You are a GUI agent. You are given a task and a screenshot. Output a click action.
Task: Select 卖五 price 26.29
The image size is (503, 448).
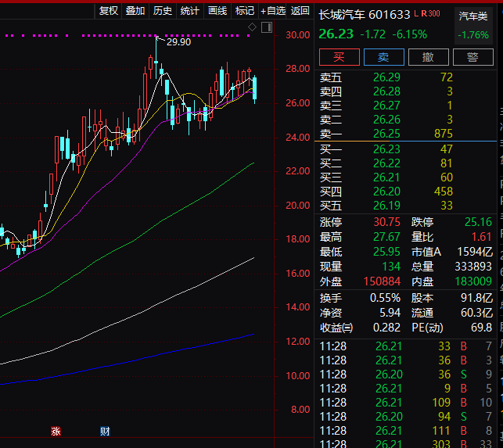(386, 77)
